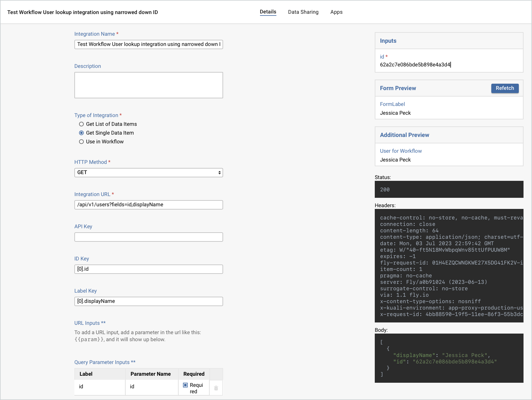This screenshot has width=532, height=400.
Task: Delete the id query parameter row
Action: tap(216, 387)
